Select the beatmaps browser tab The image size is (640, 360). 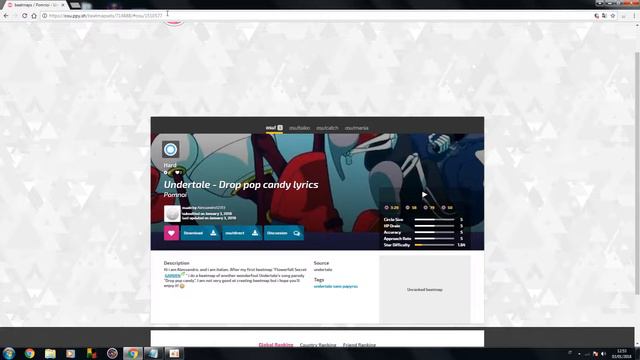(x=35, y=5)
